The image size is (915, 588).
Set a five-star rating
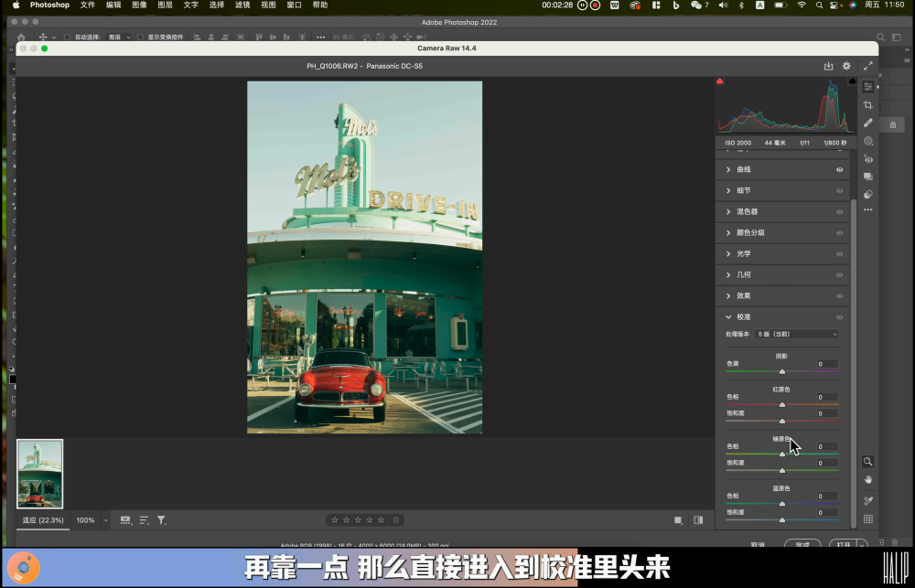[381, 519]
